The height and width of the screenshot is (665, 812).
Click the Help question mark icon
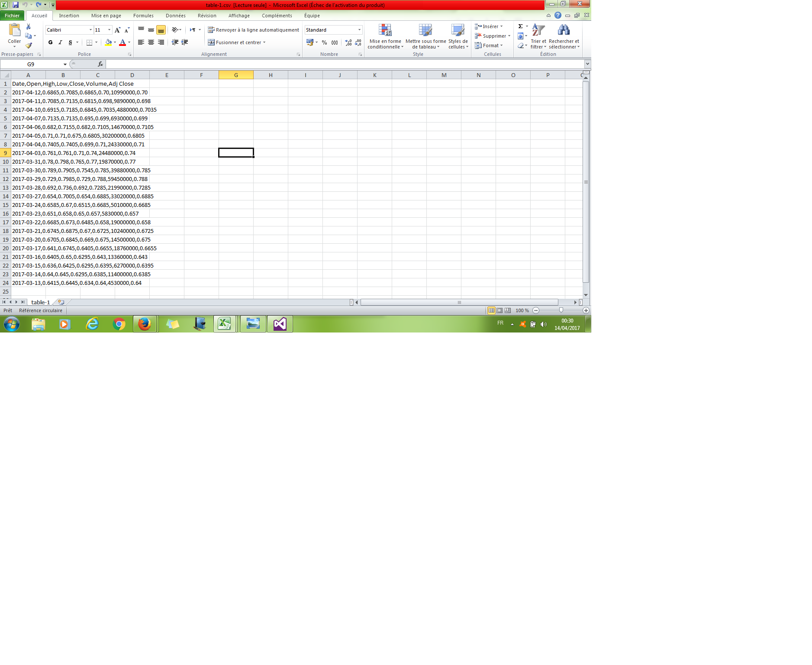click(558, 16)
